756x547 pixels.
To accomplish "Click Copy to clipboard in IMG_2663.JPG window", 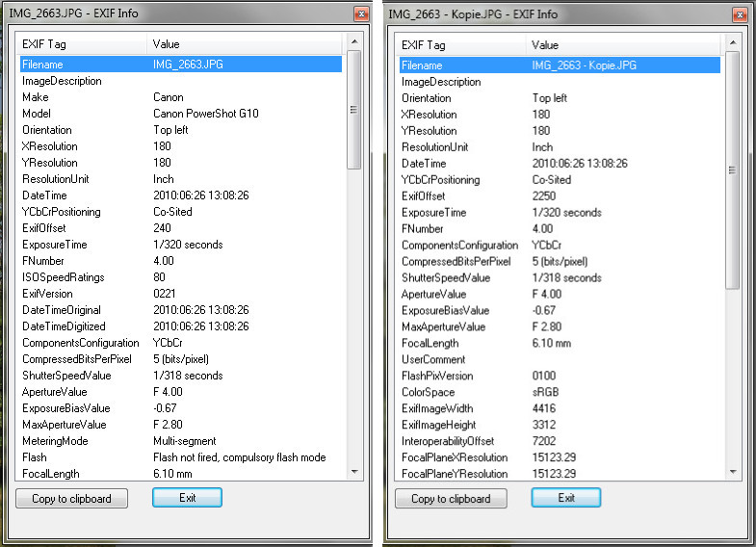I will point(72,498).
